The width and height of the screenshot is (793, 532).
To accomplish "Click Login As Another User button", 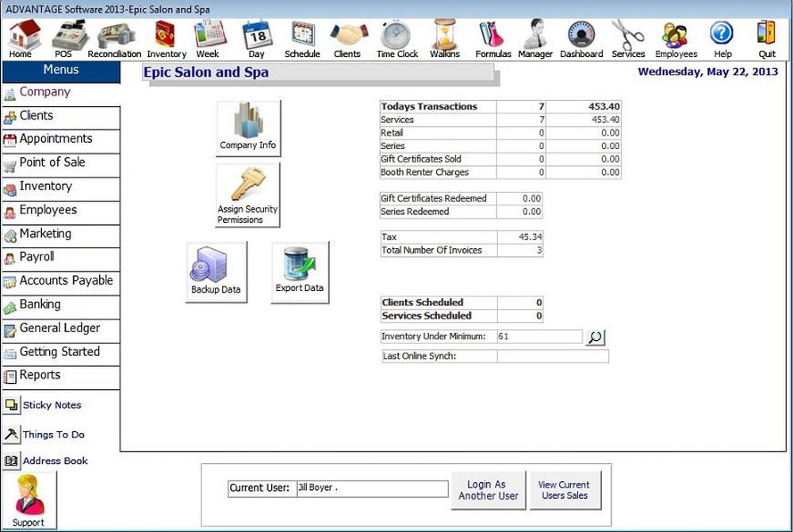I will tap(488, 490).
